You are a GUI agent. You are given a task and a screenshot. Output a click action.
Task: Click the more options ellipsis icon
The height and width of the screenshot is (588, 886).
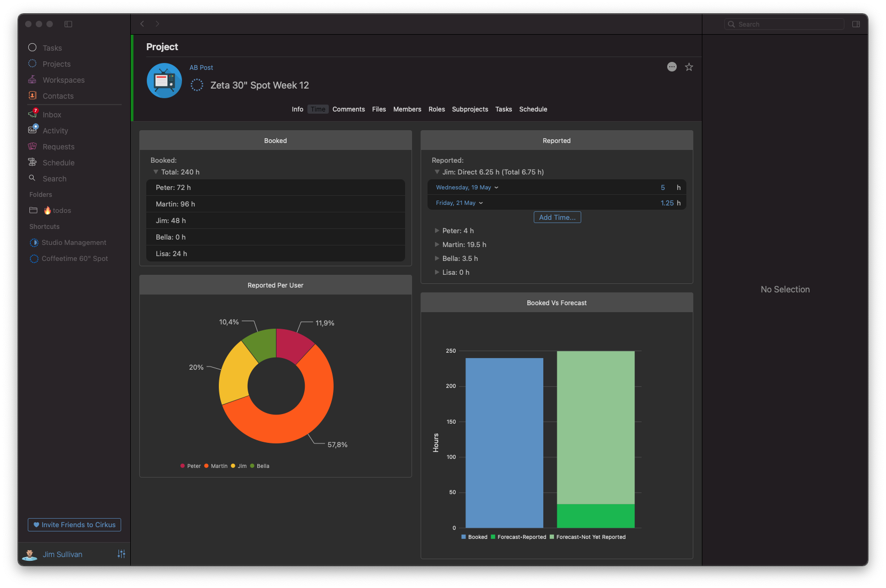click(672, 67)
